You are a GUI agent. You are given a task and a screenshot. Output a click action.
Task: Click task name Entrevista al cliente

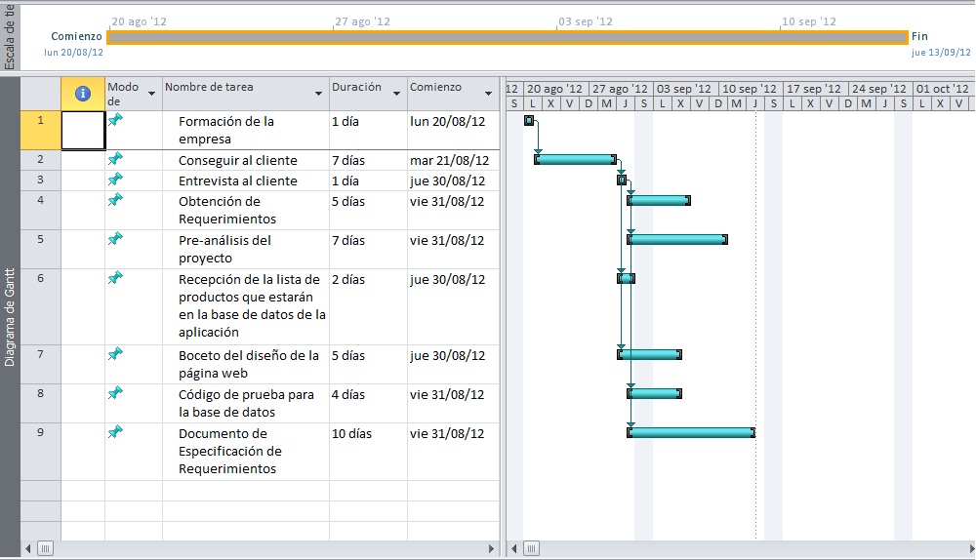coord(238,181)
